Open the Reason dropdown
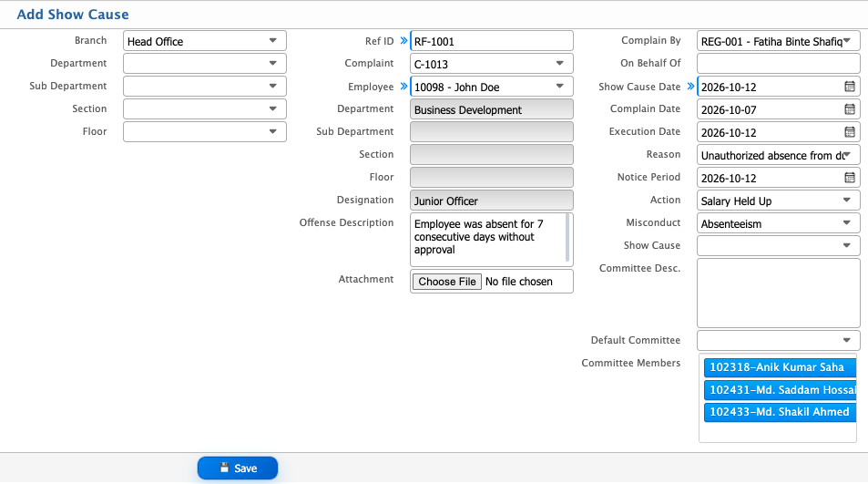The width and height of the screenshot is (868, 484). [x=779, y=155]
